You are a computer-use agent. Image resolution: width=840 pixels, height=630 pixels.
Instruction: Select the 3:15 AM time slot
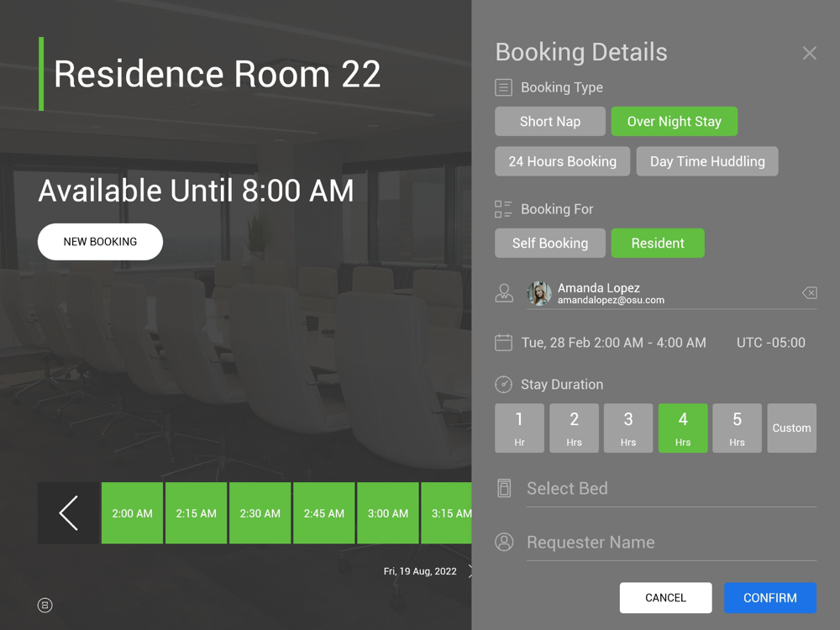coord(446,512)
